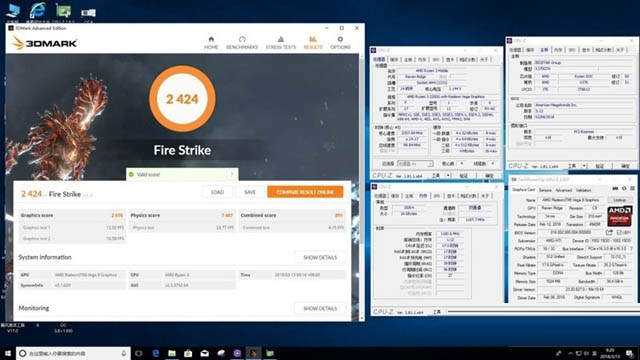Open the Validation tab in GPU-Z
Screen dimensions: 640x360
point(583,190)
